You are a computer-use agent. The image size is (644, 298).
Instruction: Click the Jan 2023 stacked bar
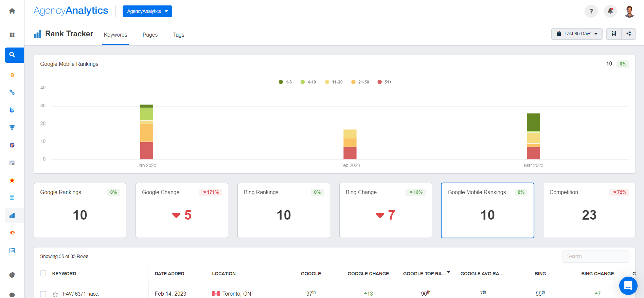click(x=147, y=132)
